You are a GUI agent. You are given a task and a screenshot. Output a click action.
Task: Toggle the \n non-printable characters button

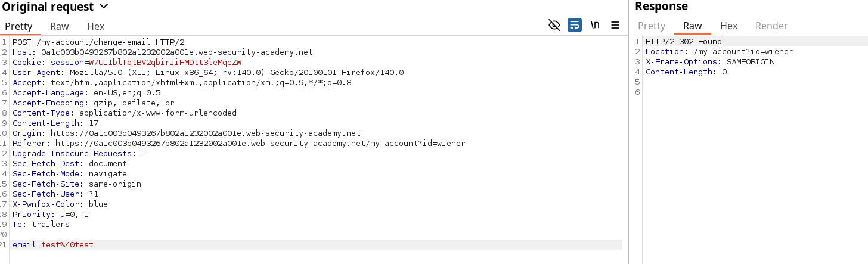tap(595, 25)
